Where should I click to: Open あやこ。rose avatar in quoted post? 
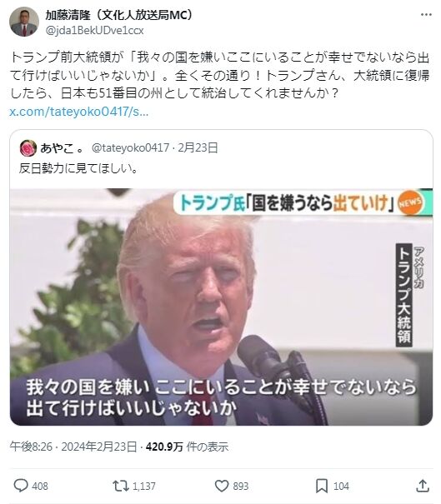28,148
